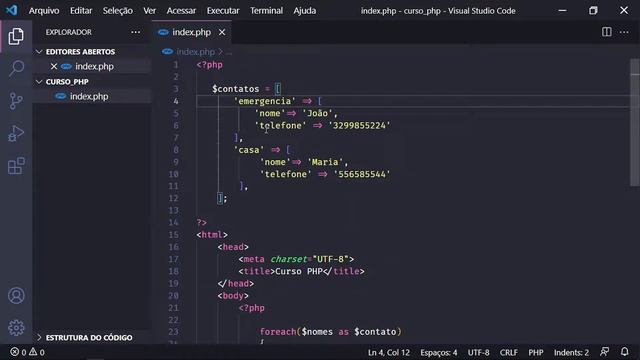Viewport: 640px width, 360px height.
Task: Click '556585544' phone string
Action: [362, 174]
